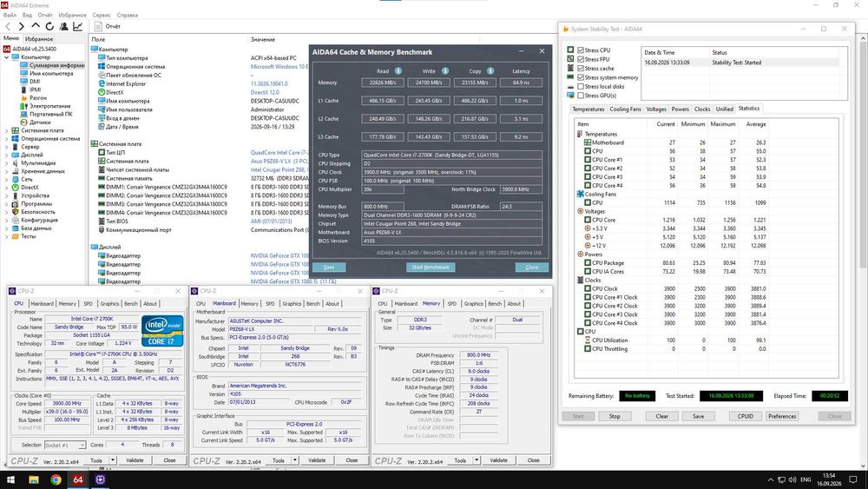Uncheck the Stress FPU checkbox

pyautogui.click(x=581, y=59)
